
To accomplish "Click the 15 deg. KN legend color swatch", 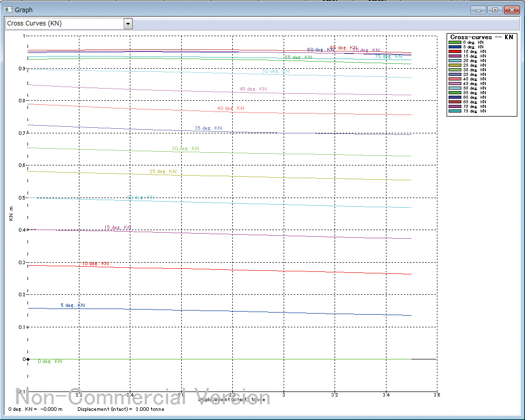I will click(455, 56).
